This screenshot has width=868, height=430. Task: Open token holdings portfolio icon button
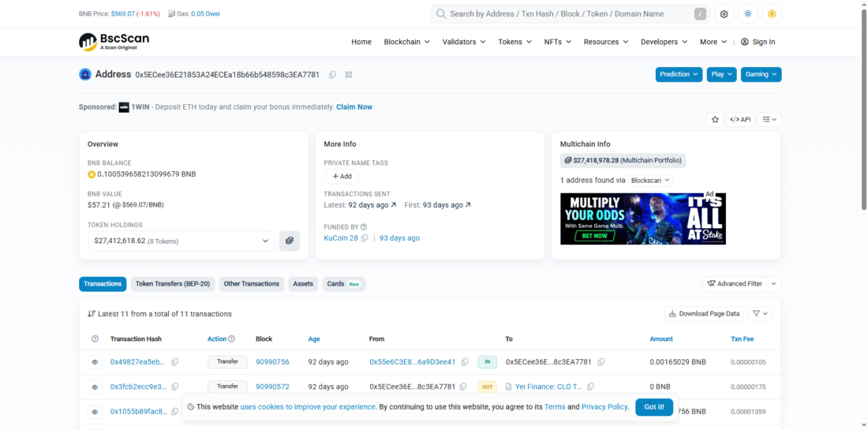(x=290, y=241)
